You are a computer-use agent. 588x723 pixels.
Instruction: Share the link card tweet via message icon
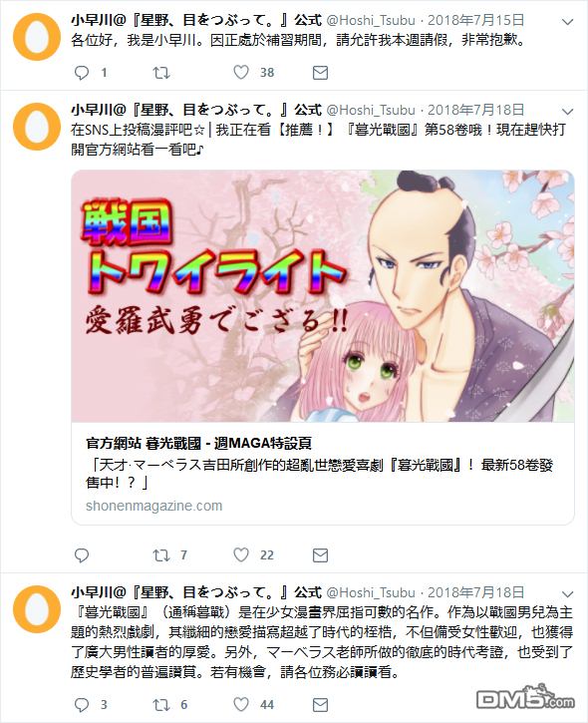(x=320, y=555)
